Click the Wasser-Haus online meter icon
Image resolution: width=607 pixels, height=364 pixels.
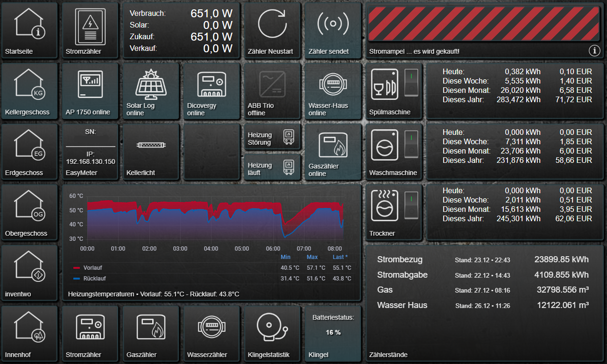click(333, 84)
